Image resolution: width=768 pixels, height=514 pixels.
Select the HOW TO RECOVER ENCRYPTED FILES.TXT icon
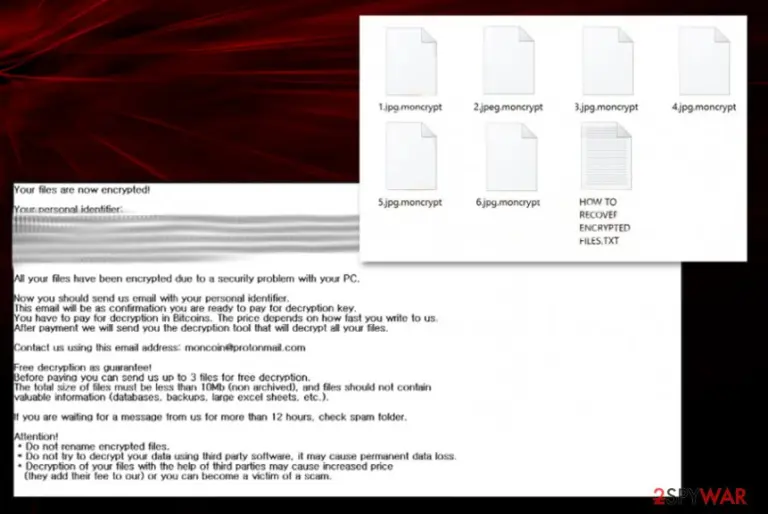pos(606,156)
